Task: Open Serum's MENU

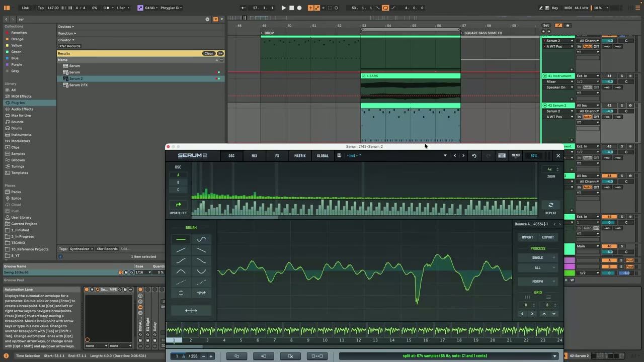Action: [x=516, y=155]
